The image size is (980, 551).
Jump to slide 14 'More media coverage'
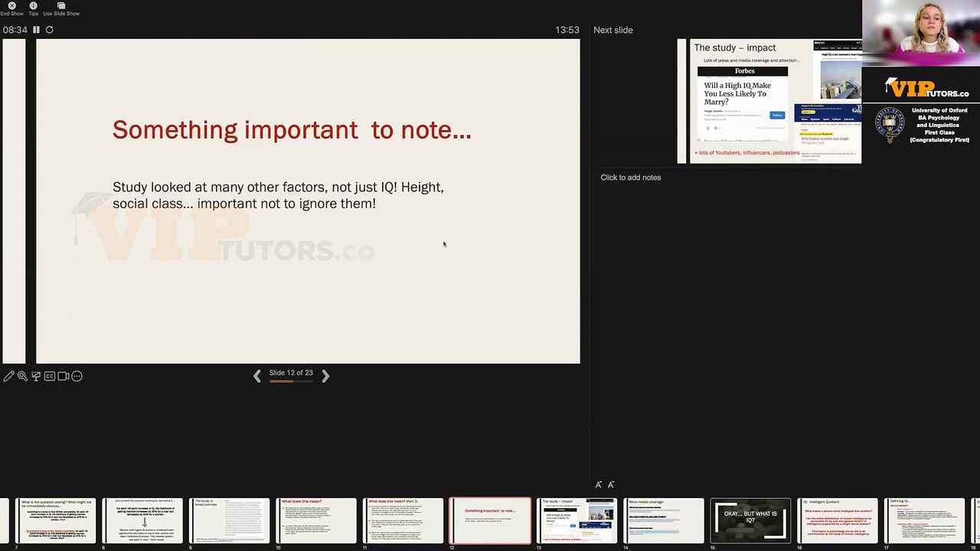(x=664, y=520)
